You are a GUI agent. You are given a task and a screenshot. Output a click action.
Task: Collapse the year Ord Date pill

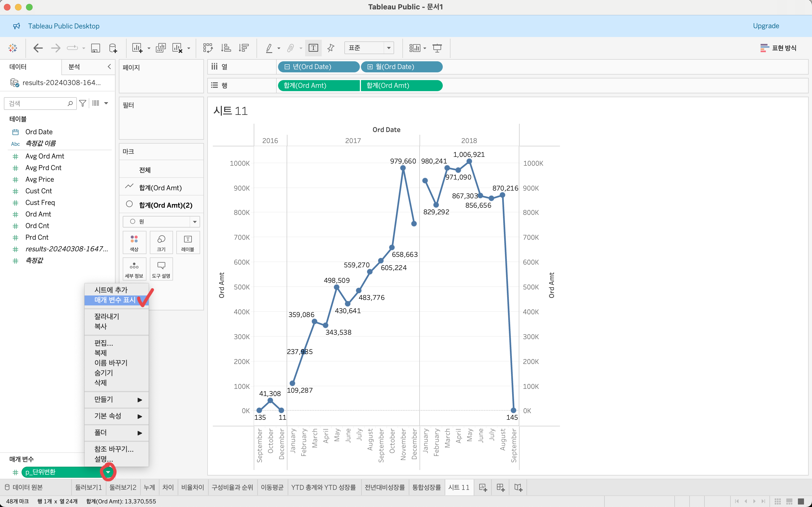point(287,67)
